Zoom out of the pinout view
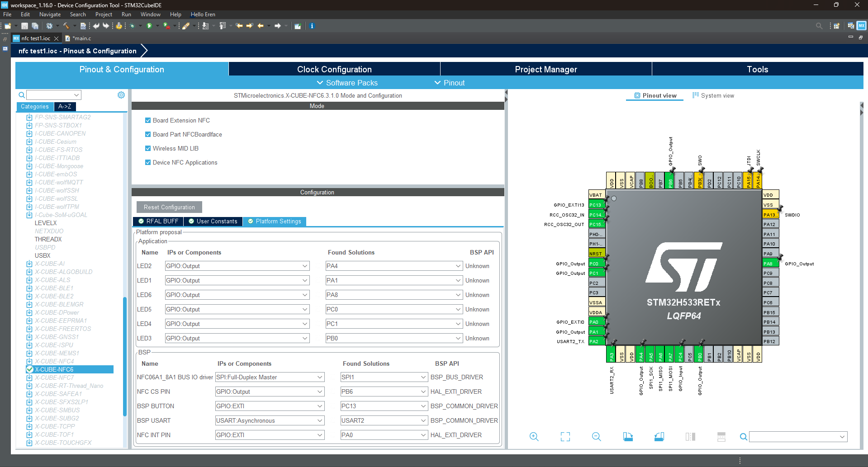Viewport: 868px width, 467px height. click(596, 437)
